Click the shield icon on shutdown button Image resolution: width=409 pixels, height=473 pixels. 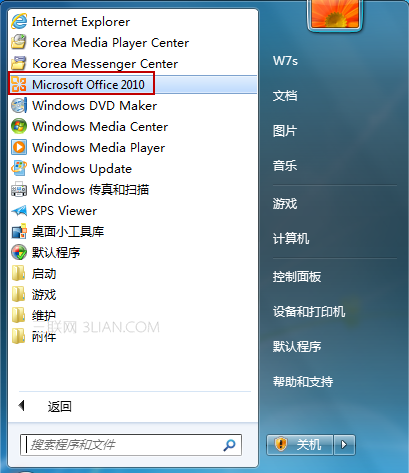click(281, 444)
